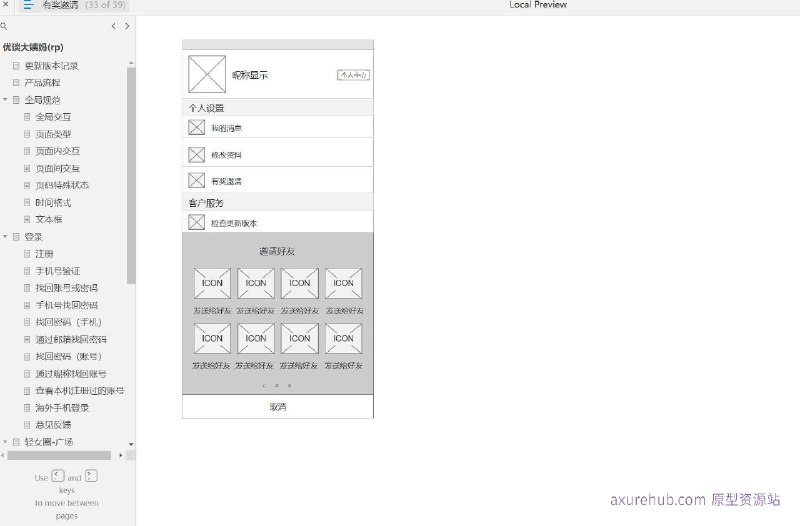Click the 检查更新版本 icon placeholder
The height and width of the screenshot is (526, 800).
pyautogui.click(x=196, y=222)
